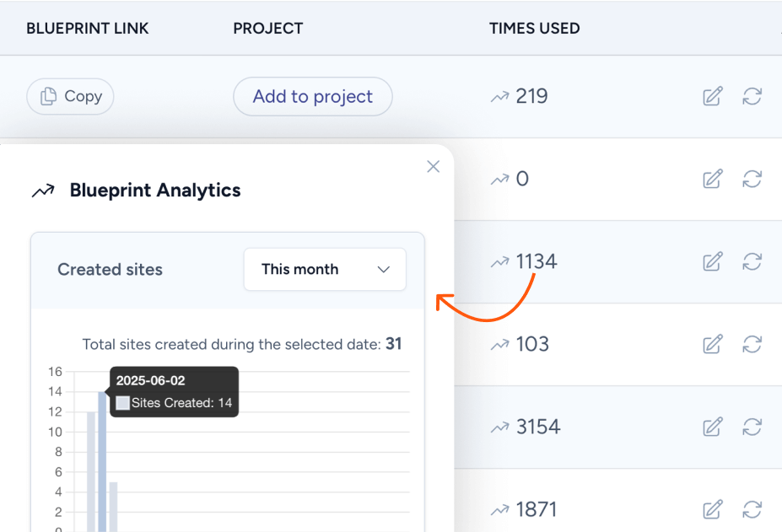Screen dimensions: 782x532
Task: Click the Project column header
Action: click(x=267, y=29)
